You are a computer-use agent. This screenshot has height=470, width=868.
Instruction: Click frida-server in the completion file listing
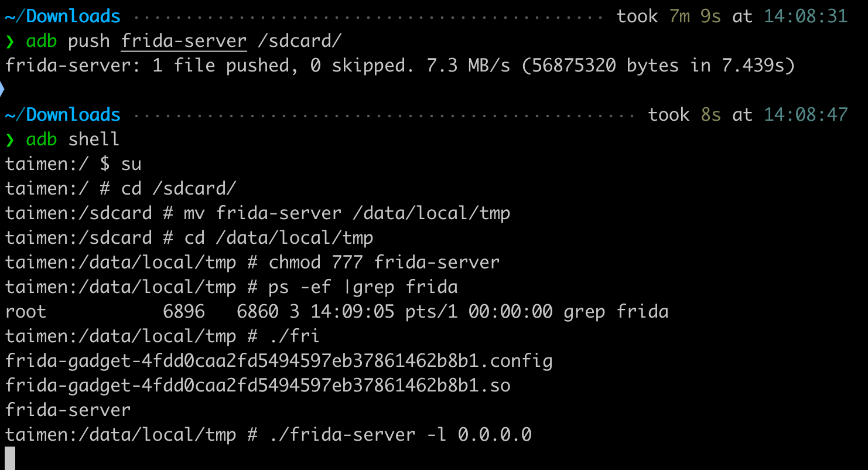tap(68, 410)
